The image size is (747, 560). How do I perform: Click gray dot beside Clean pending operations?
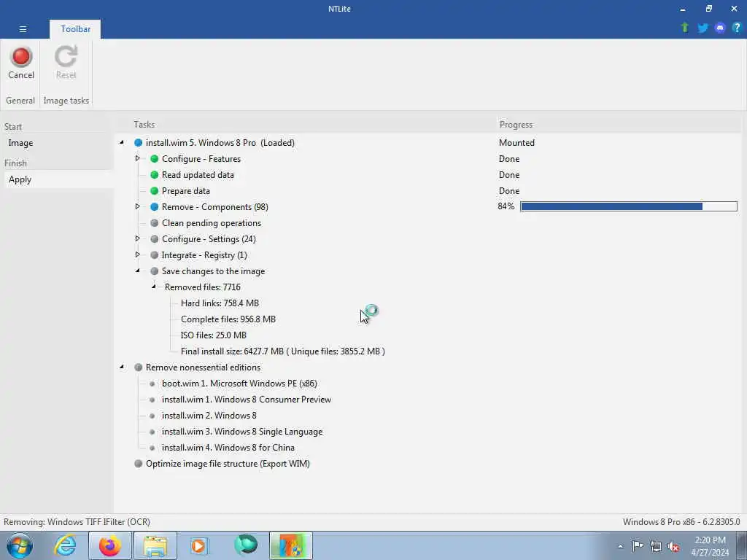point(155,223)
